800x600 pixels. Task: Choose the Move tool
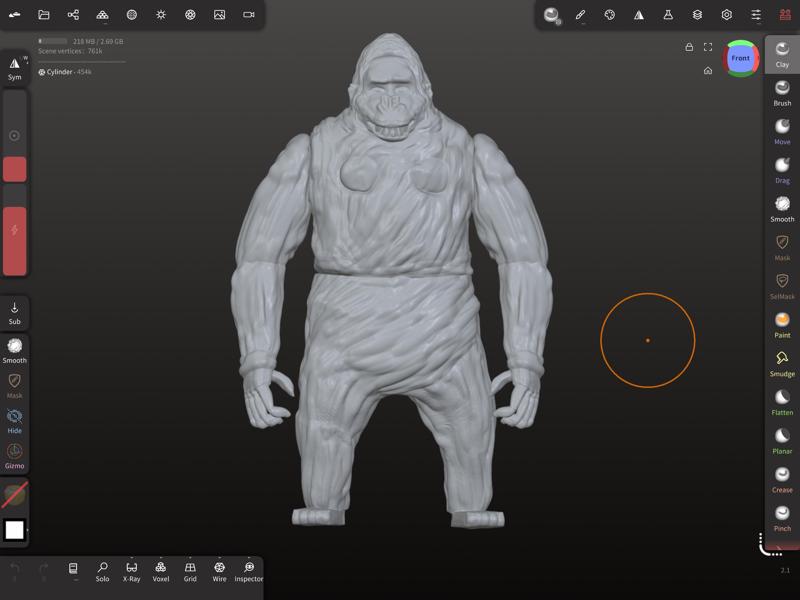pyautogui.click(x=782, y=133)
